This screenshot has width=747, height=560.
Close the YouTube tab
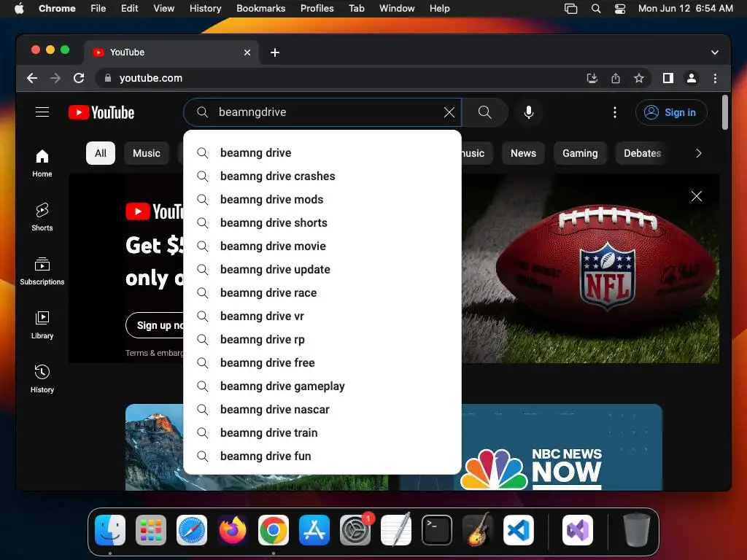point(247,52)
